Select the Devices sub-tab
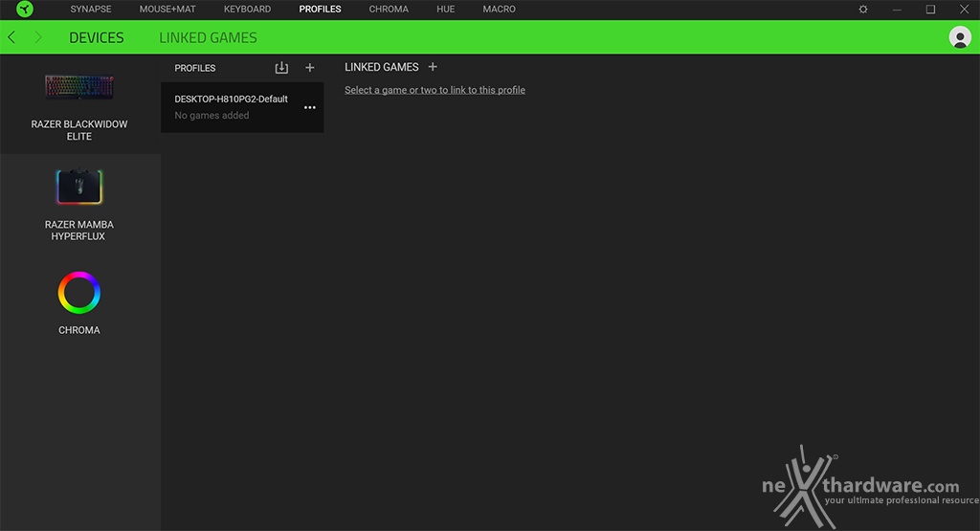This screenshot has height=531, width=980. click(97, 38)
